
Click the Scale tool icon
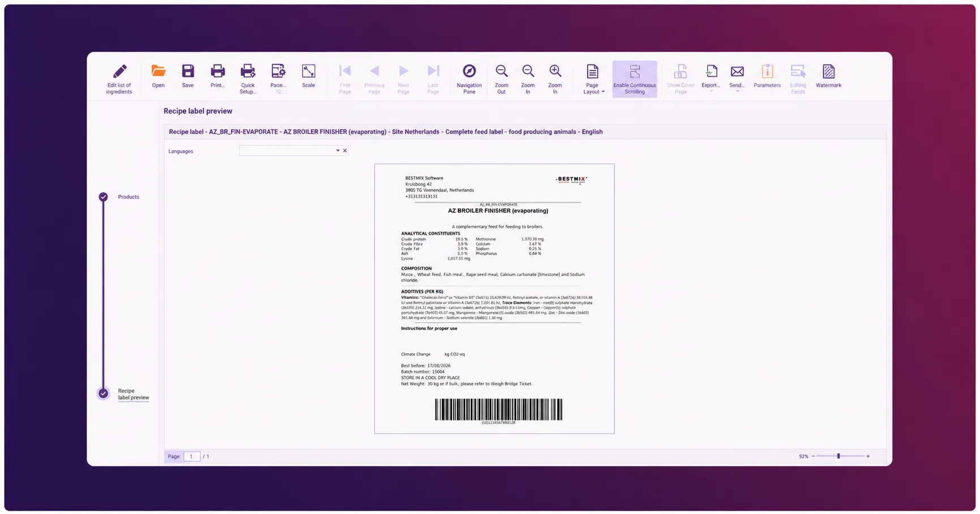tap(309, 71)
